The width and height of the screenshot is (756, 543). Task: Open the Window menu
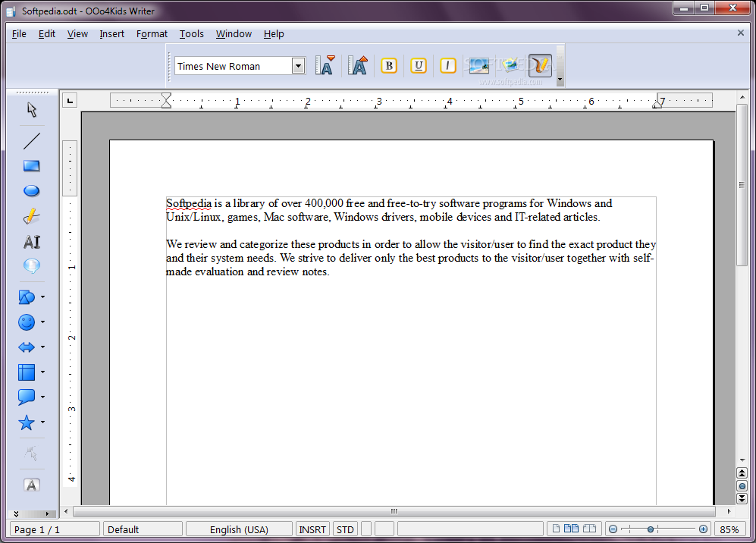pyautogui.click(x=234, y=34)
